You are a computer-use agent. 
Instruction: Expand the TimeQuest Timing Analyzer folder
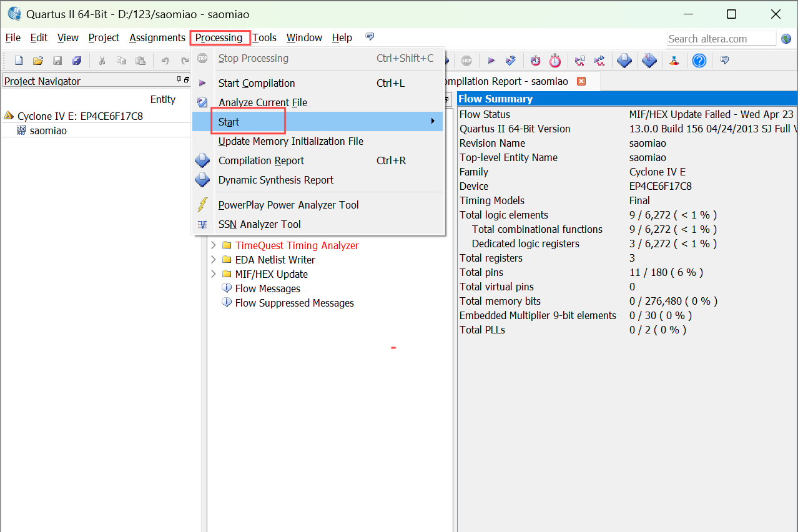tap(214, 245)
